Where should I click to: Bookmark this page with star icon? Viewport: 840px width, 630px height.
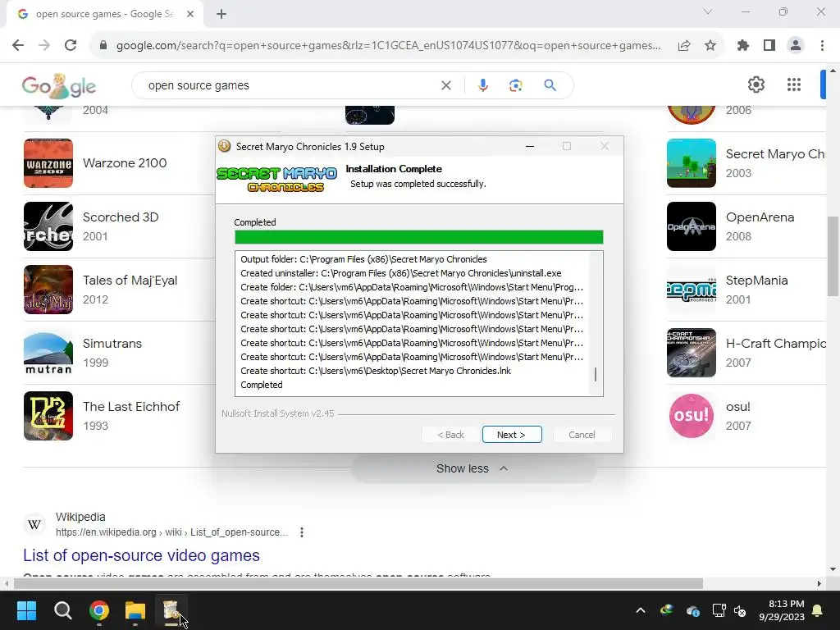[710, 46]
